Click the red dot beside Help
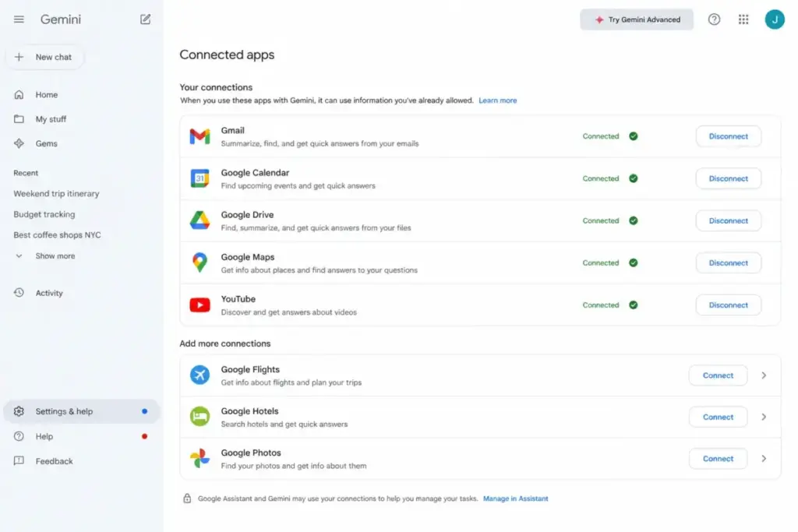The width and height of the screenshot is (798, 532). pyautogui.click(x=144, y=436)
